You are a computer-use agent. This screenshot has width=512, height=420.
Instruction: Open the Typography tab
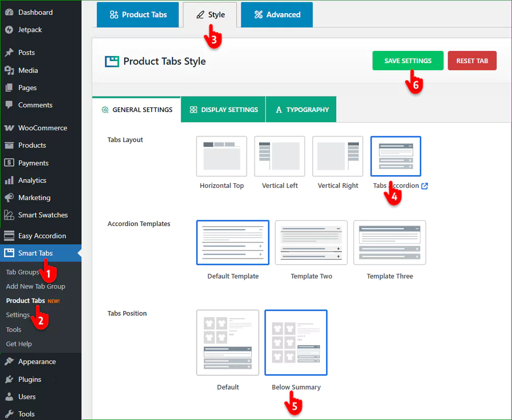click(x=302, y=109)
